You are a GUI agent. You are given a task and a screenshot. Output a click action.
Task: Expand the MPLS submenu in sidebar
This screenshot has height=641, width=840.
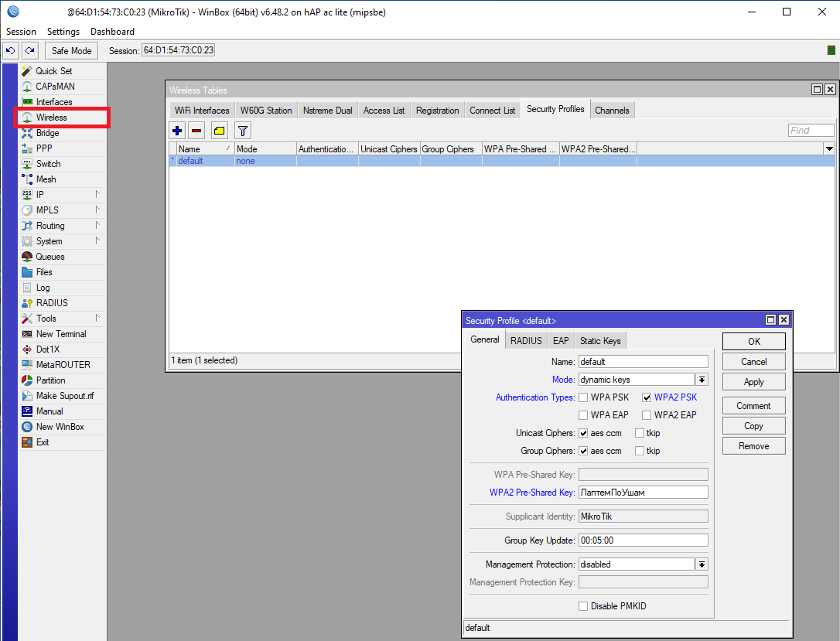pyautogui.click(x=97, y=210)
